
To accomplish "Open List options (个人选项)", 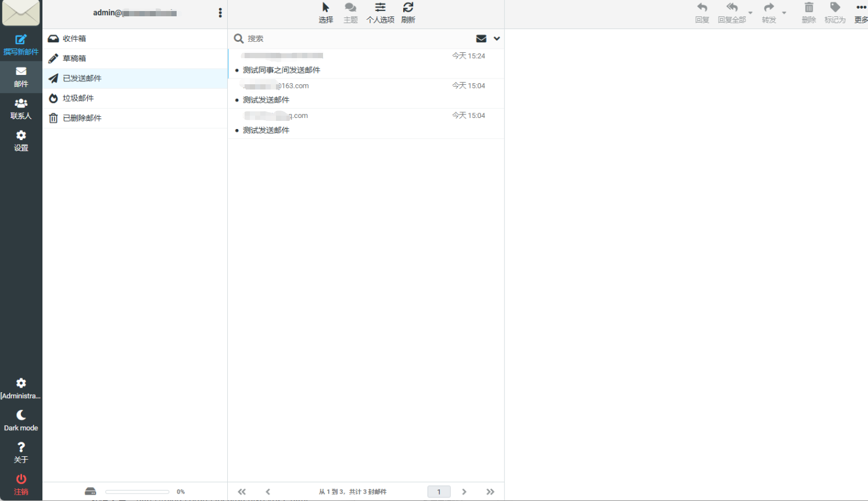I will (x=380, y=13).
